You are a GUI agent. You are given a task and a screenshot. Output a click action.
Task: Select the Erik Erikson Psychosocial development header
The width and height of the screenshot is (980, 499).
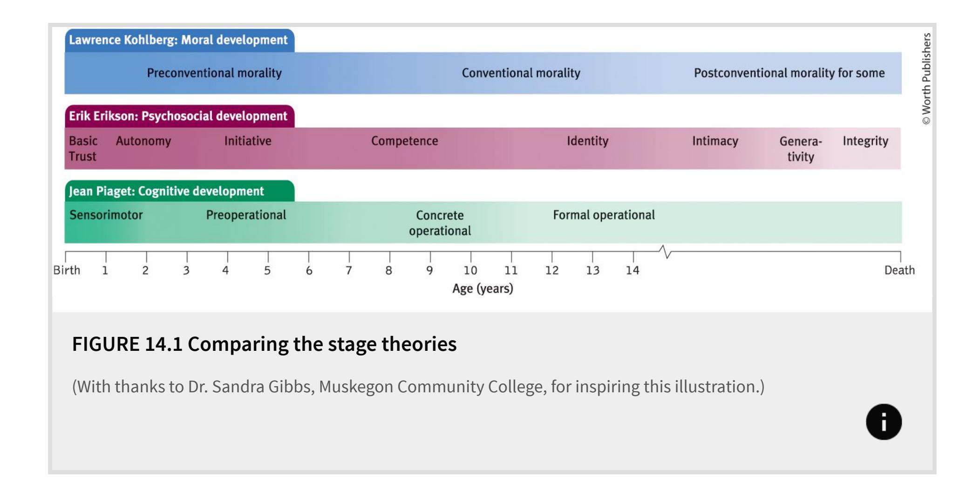click(179, 116)
